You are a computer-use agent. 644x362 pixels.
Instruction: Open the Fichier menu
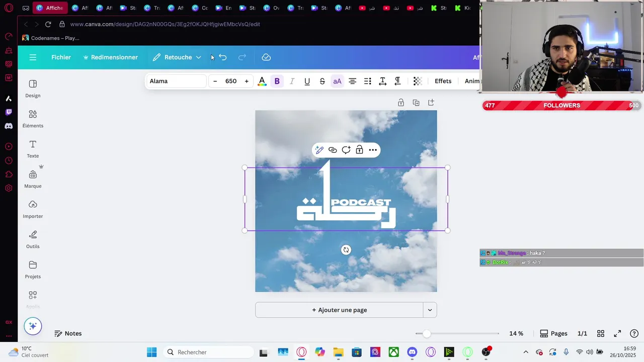(61, 57)
